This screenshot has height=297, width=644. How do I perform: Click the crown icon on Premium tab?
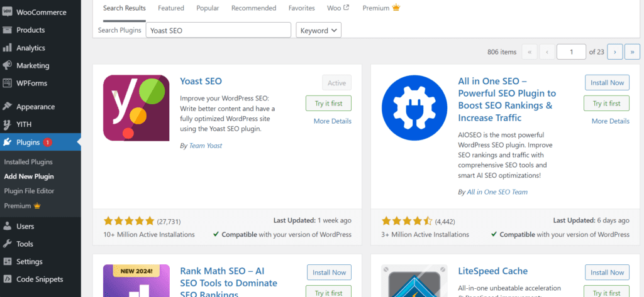(396, 8)
